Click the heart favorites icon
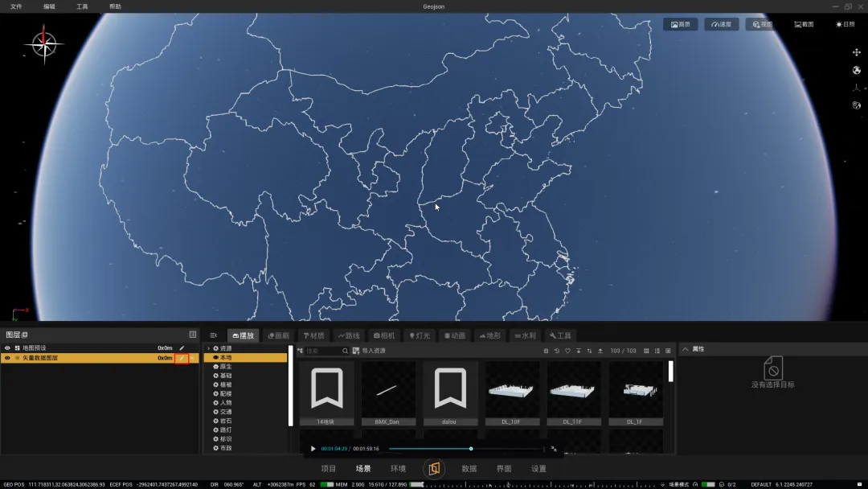The height and width of the screenshot is (489, 868). pyautogui.click(x=567, y=351)
